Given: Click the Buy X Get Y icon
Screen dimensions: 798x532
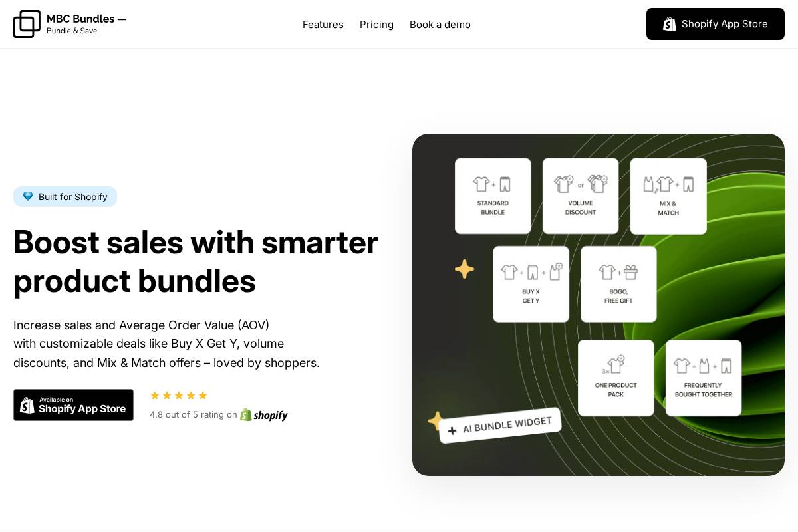Looking at the screenshot, I should click(x=531, y=272).
